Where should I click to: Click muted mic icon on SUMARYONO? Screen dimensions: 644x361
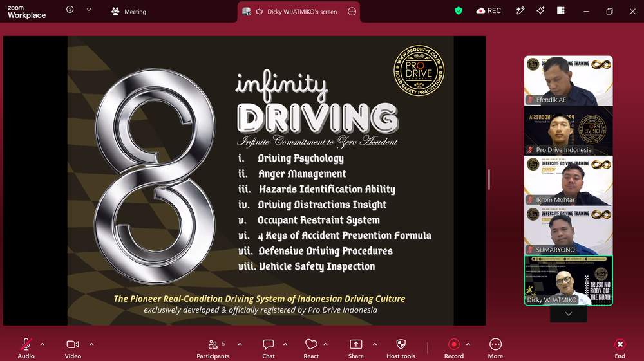pos(530,250)
